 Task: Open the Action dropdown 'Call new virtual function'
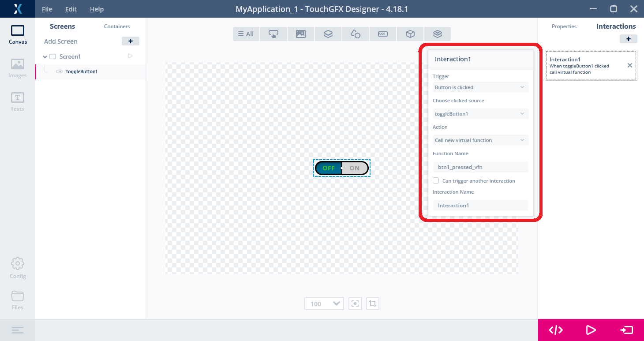[x=480, y=140]
